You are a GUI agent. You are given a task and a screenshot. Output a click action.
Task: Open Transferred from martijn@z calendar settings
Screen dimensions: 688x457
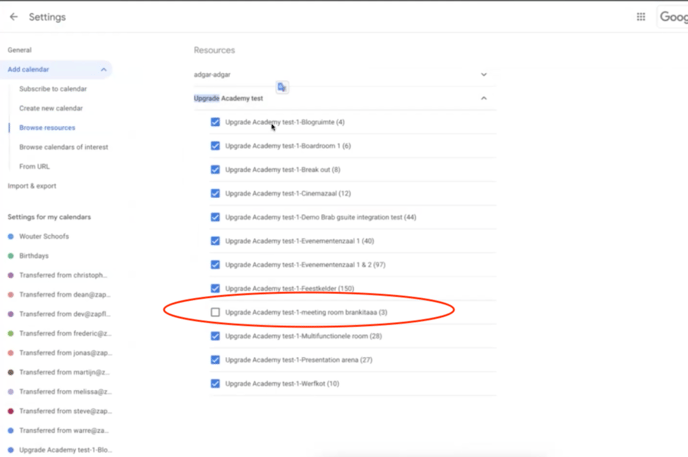click(x=64, y=372)
